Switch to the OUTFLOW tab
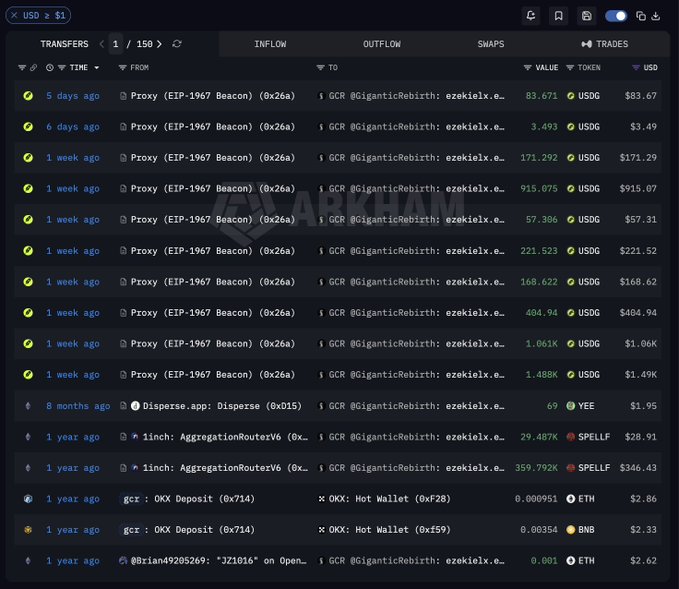Viewport: 679px width, 589px height. 382,44
